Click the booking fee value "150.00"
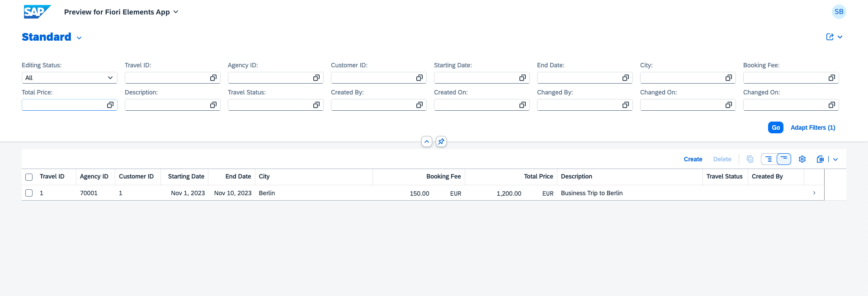The image size is (868, 296). click(x=420, y=193)
